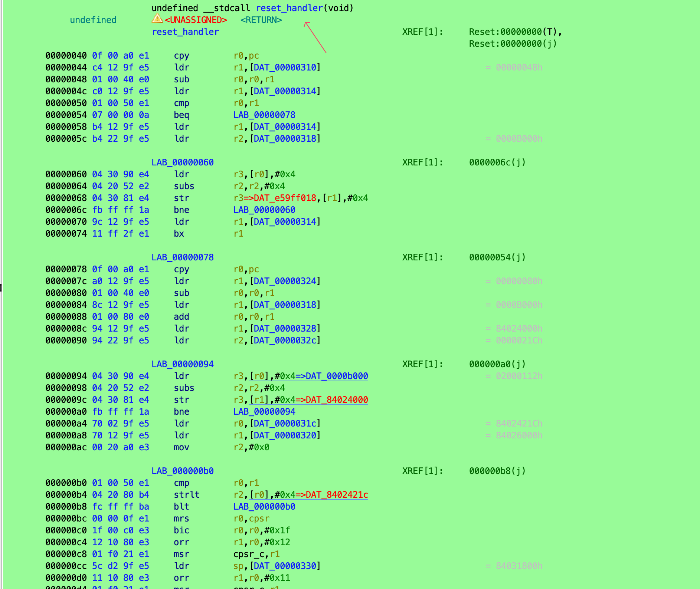Follow XREF 000000b8(j)
Screen dimensions: 700x589
point(497,471)
